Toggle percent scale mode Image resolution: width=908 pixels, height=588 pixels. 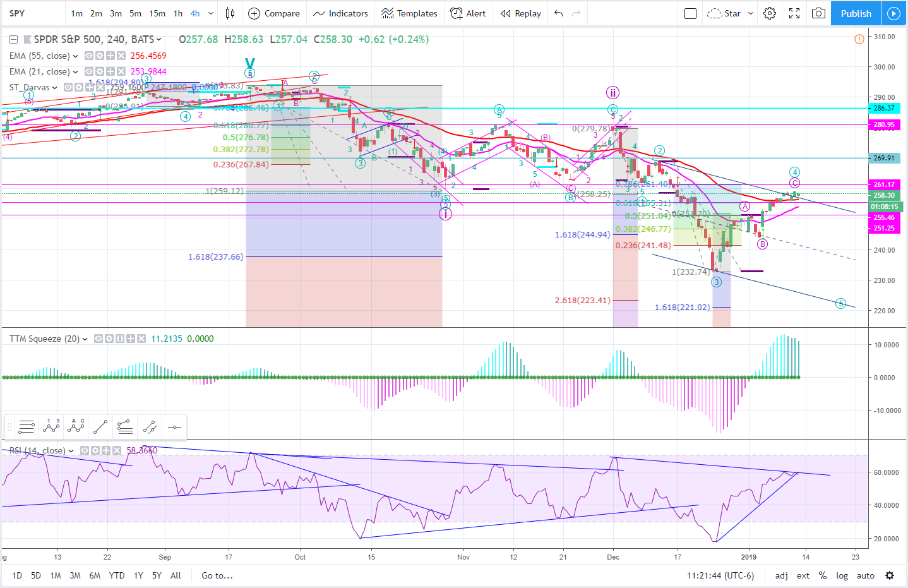click(x=823, y=575)
